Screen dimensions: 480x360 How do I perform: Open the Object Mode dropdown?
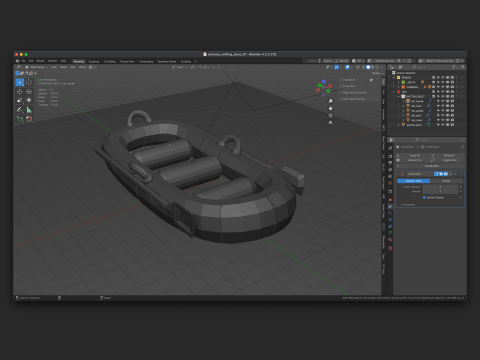[x=36, y=67]
